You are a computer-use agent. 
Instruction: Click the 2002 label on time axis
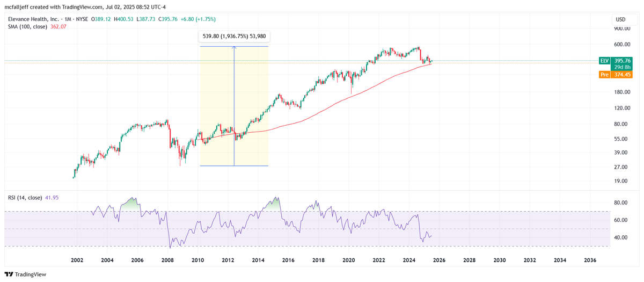click(77, 260)
